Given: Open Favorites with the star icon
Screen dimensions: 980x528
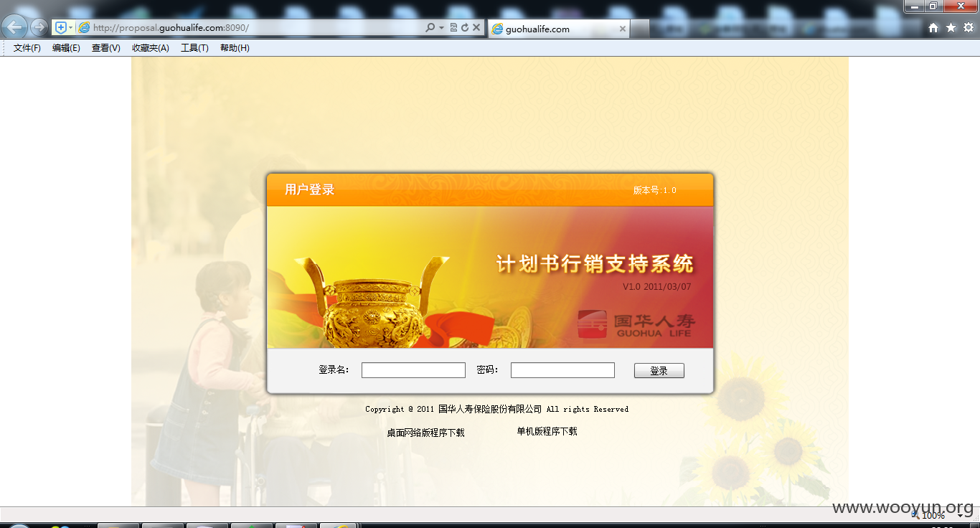Looking at the screenshot, I should point(951,27).
